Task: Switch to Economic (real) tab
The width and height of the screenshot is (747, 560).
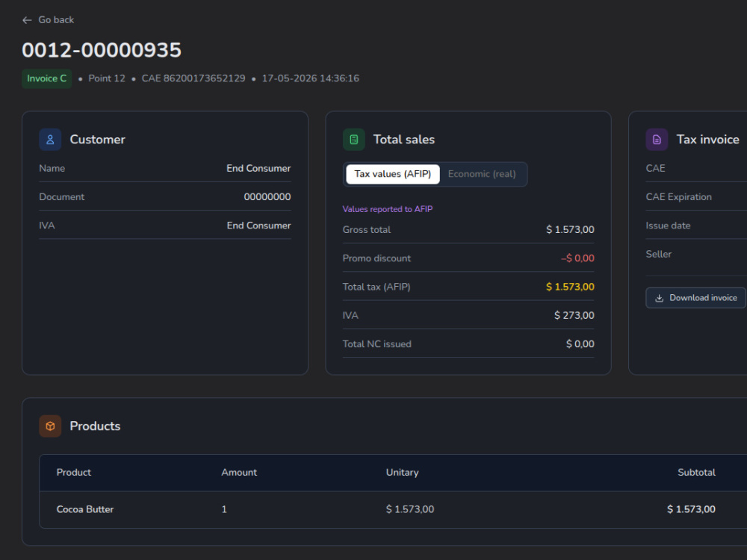Action: pos(482,174)
